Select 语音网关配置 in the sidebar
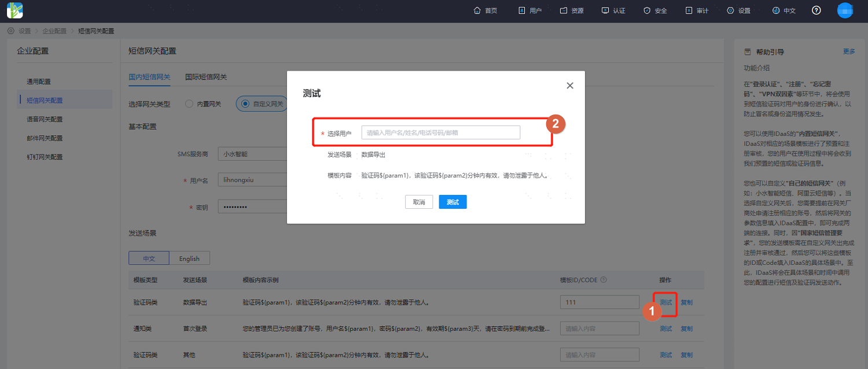This screenshot has height=369, width=868. (x=45, y=119)
